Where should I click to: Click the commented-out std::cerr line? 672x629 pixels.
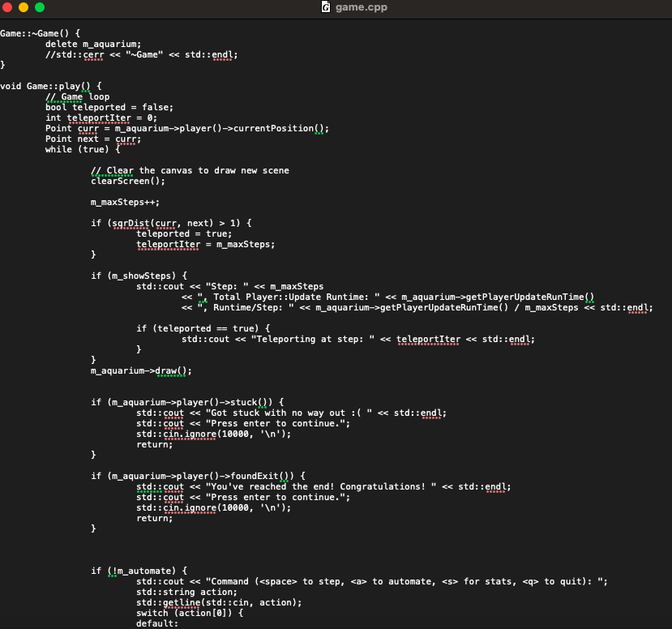pos(142,54)
